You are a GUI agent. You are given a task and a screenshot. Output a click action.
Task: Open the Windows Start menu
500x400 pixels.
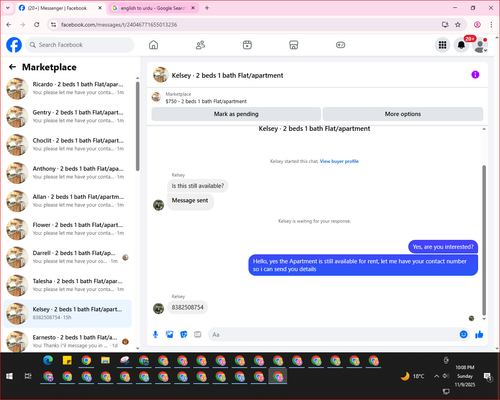[9, 376]
